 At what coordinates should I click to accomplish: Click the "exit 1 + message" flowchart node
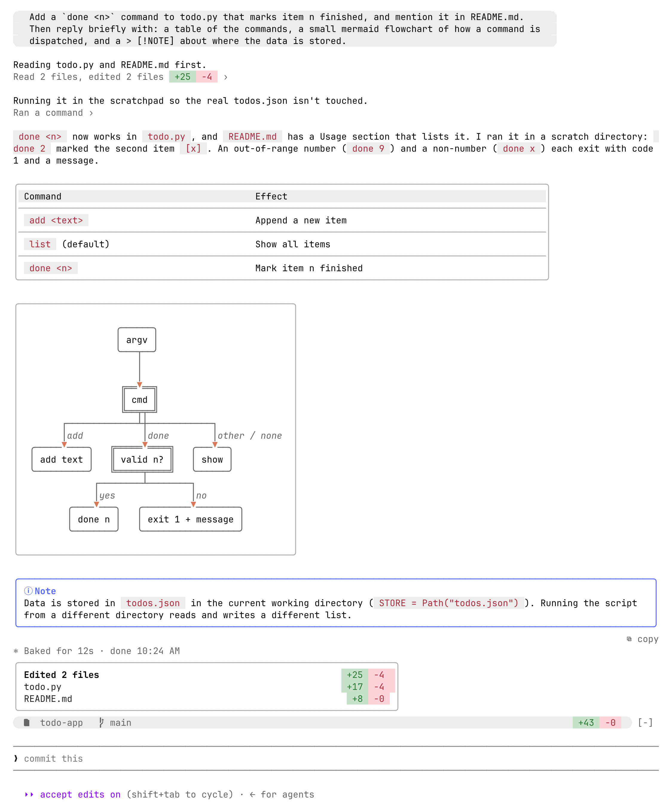click(x=191, y=519)
